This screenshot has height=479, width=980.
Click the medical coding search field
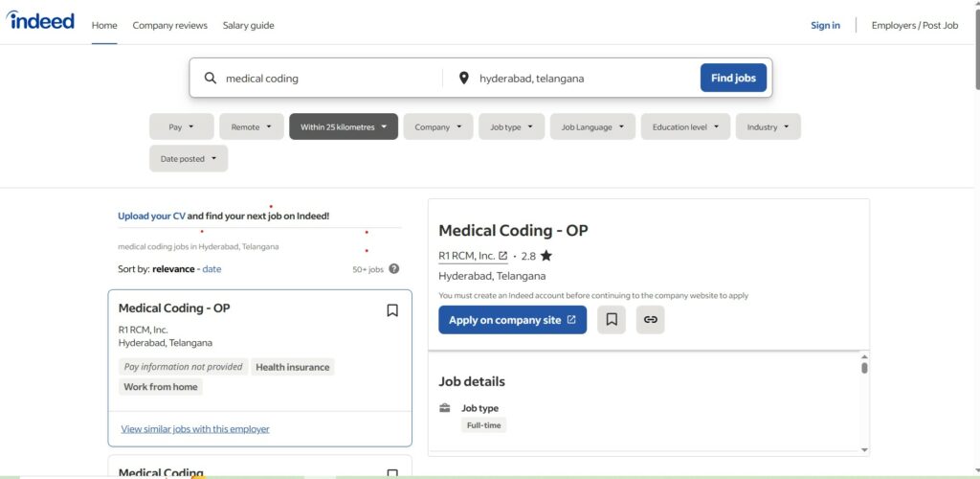click(325, 79)
